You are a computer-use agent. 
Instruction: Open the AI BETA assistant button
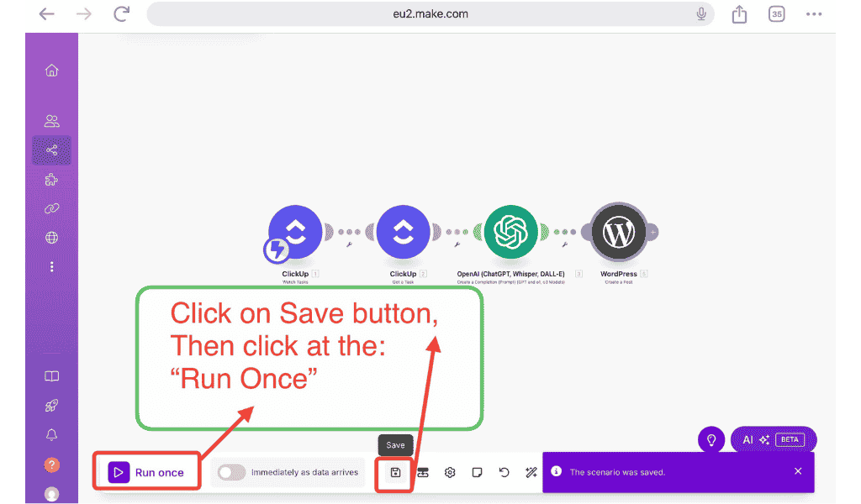[x=774, y=440]
